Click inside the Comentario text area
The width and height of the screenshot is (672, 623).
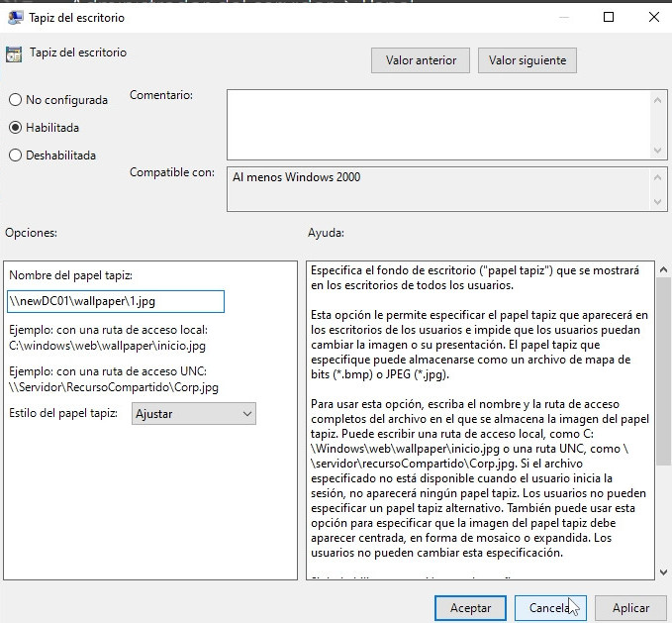point(437,124)
